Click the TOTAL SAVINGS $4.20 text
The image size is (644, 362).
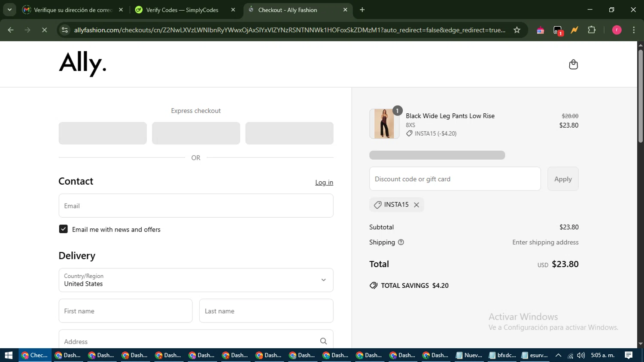[415, 286]
